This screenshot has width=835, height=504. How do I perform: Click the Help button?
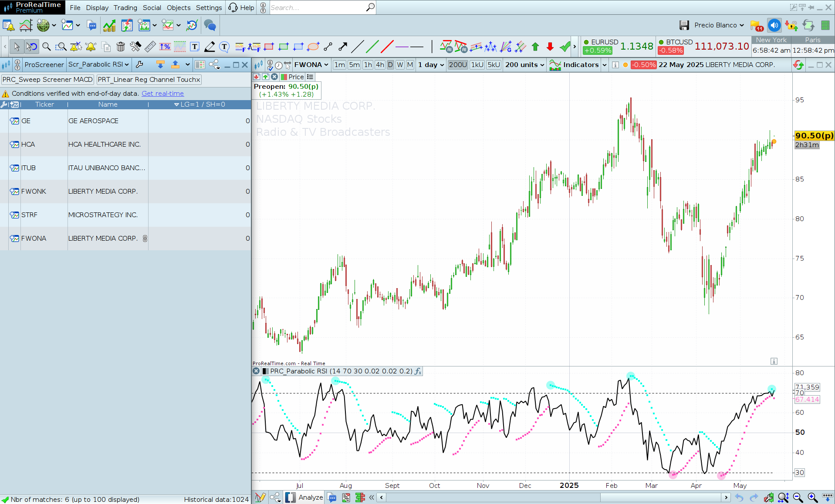click(242, 7)
